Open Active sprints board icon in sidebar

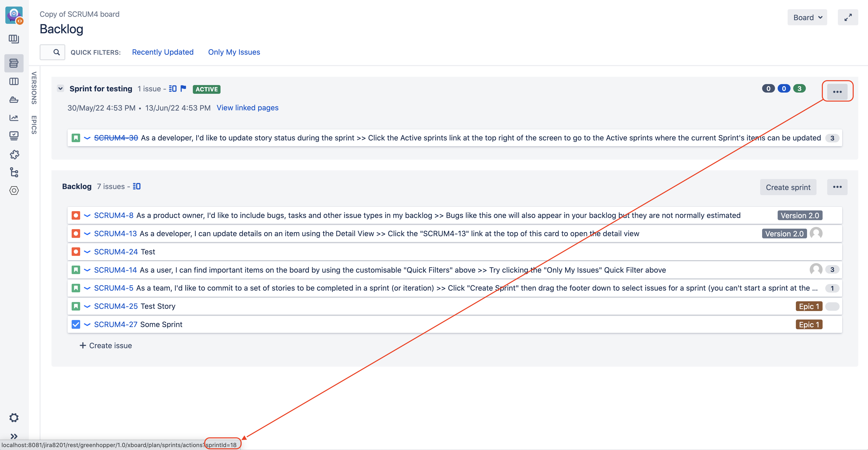click(14, 82)
